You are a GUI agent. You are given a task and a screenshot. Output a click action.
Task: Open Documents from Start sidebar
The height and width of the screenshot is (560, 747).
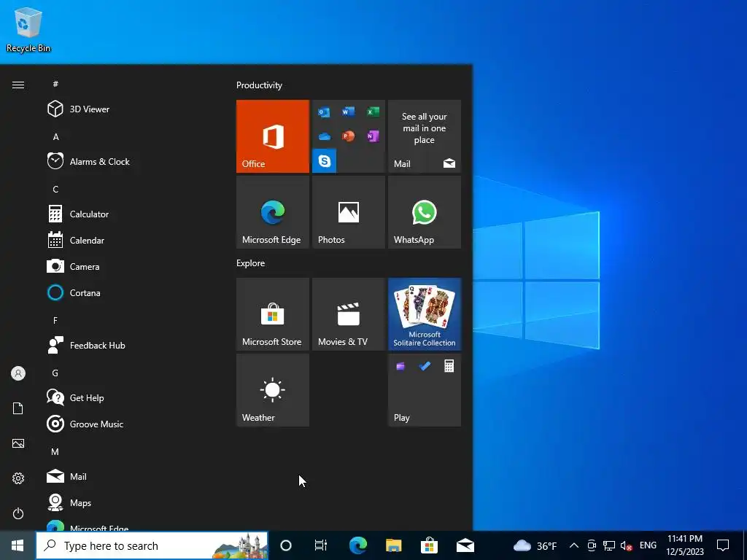tap(18, 408)
